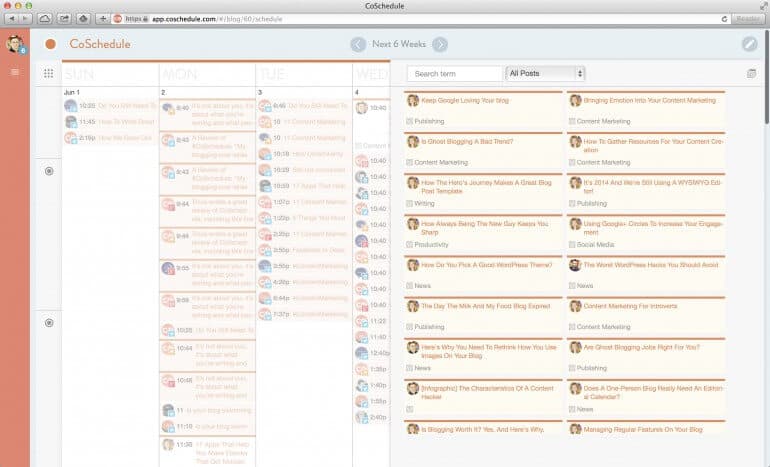Click the orange dot next to the CoSchedule logo
The image size is (770, 467).
pos(50,44)
